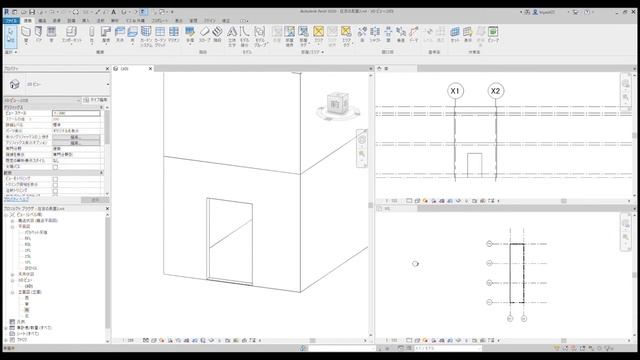Click the View Scale input field

(76, 113)
